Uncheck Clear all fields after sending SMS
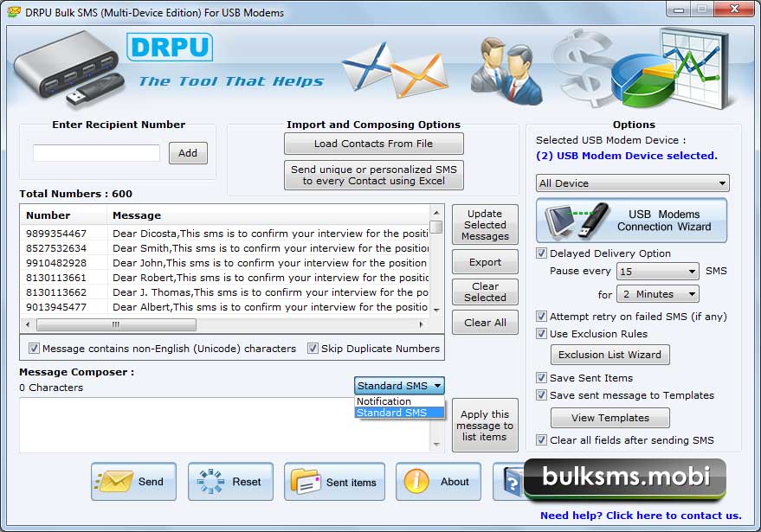 541,439
